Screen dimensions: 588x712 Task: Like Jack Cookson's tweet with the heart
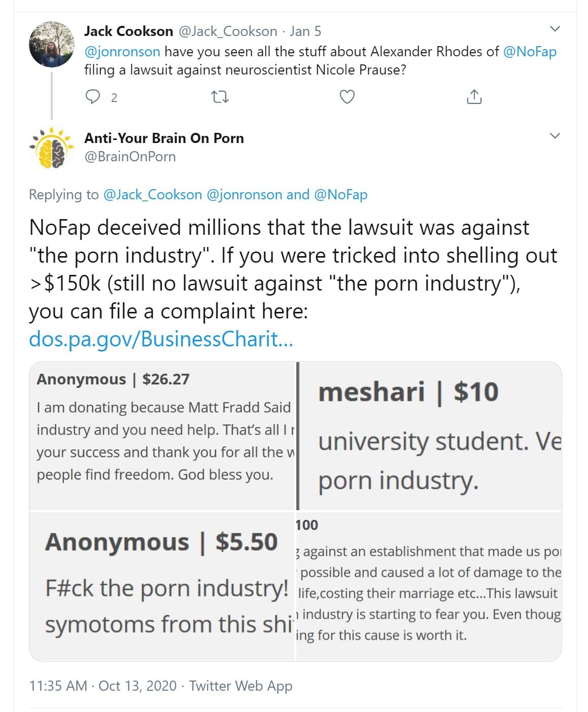pos(347,96)
